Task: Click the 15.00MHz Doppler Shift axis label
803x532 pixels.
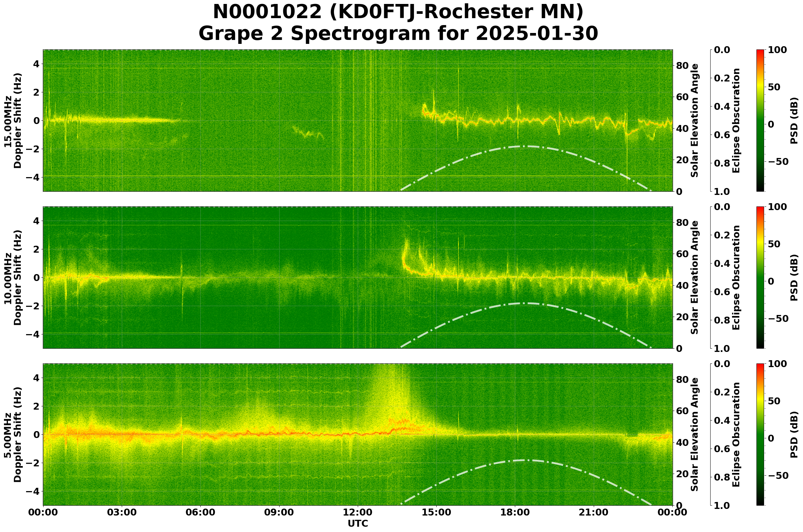Action: point(13,120)
